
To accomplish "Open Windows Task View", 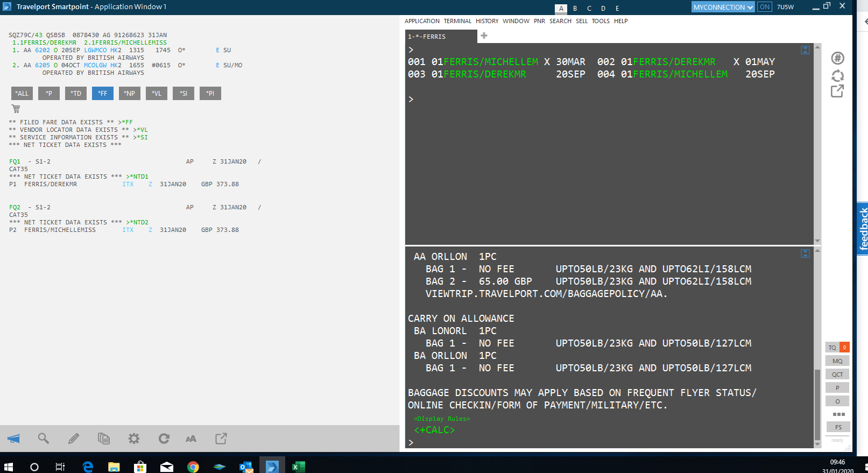I will pyautogui.click(x=60, y=467).
